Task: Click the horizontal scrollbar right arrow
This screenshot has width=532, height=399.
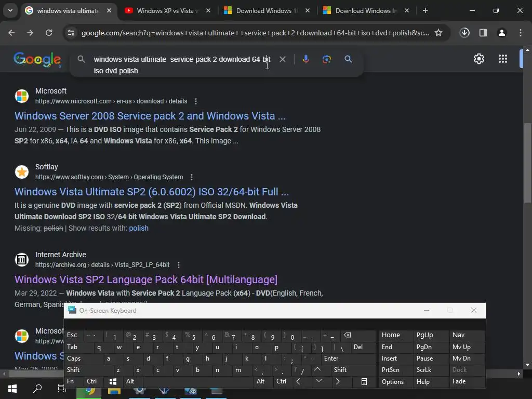Action: [x=519, y=374]
